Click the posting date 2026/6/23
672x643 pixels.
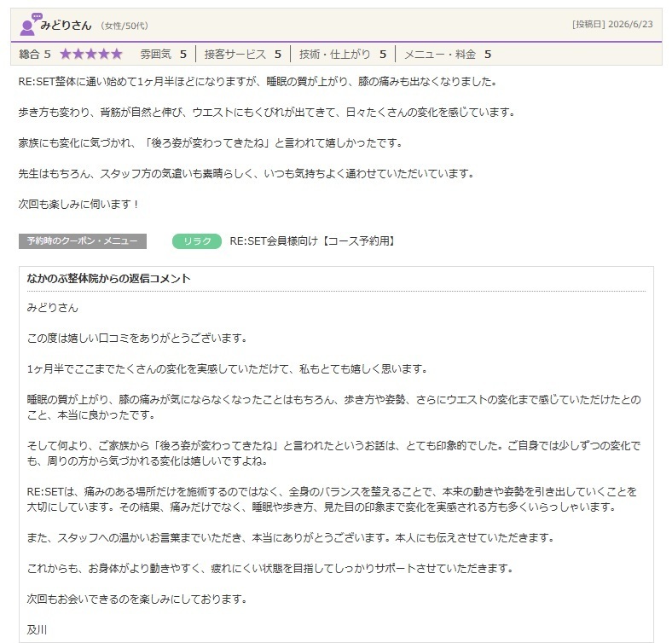(630, 24)
